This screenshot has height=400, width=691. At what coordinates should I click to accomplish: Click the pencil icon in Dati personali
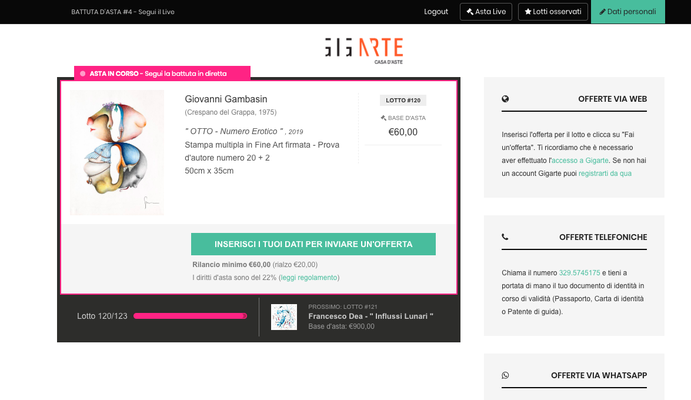(602, 12)
